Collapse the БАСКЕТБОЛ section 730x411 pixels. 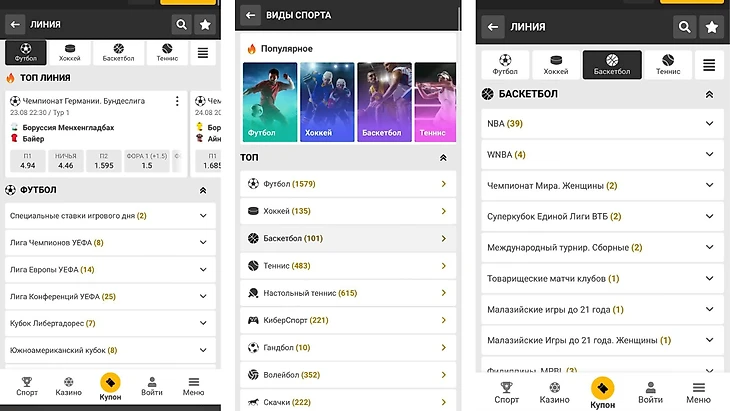(x=709, y=94)
